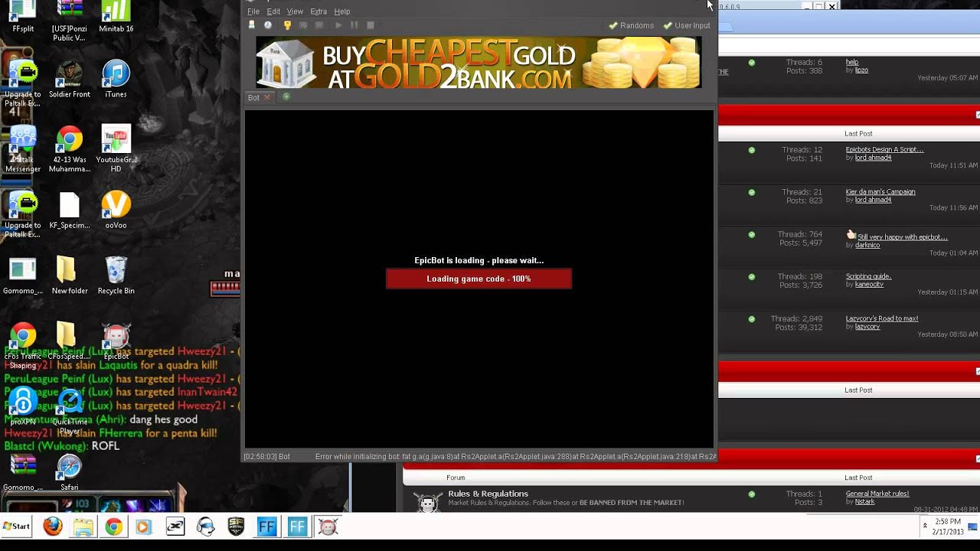Open 'General Market rules!' forum link
The height and width of the screenshot is (551, 980).
coord(877,494)
